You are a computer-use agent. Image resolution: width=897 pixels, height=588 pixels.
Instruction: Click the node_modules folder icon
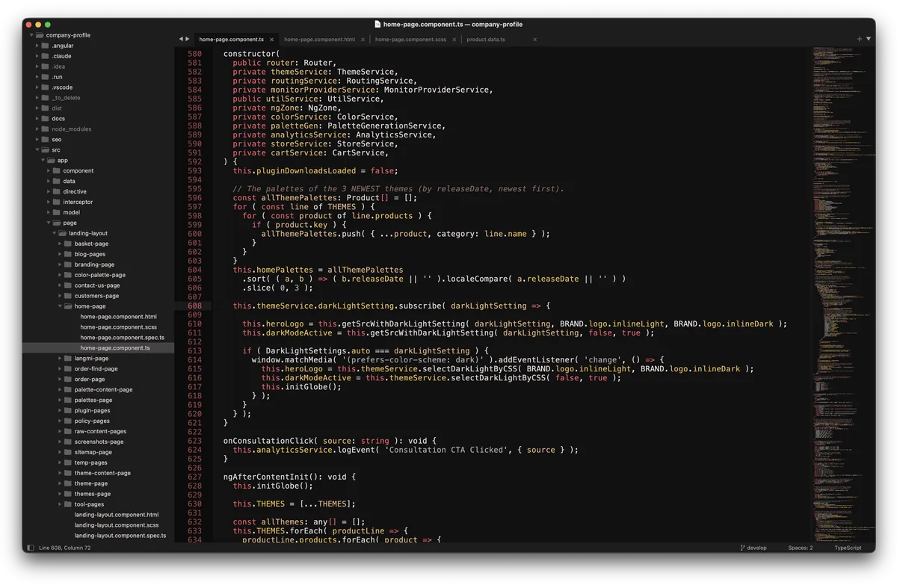click(x=45, y=129)
